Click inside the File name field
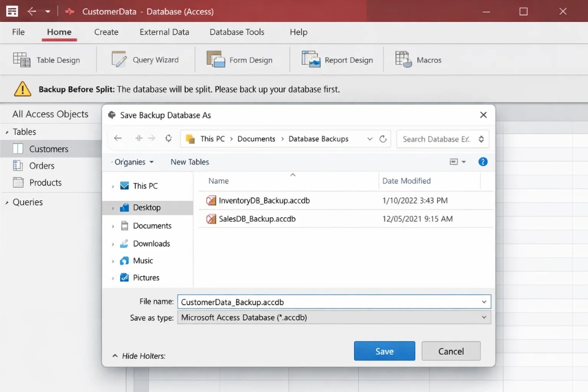588x392 pixels. [x=331, y=301]
